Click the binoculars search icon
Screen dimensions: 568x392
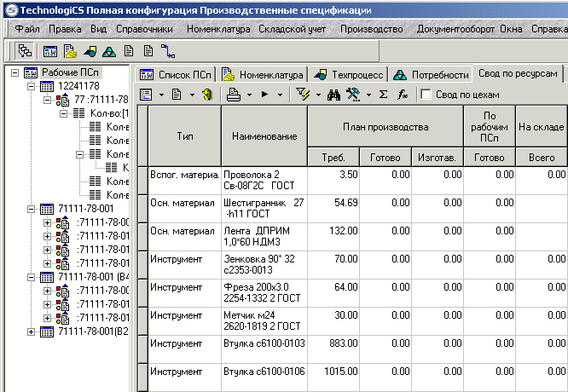pos(334,94)
